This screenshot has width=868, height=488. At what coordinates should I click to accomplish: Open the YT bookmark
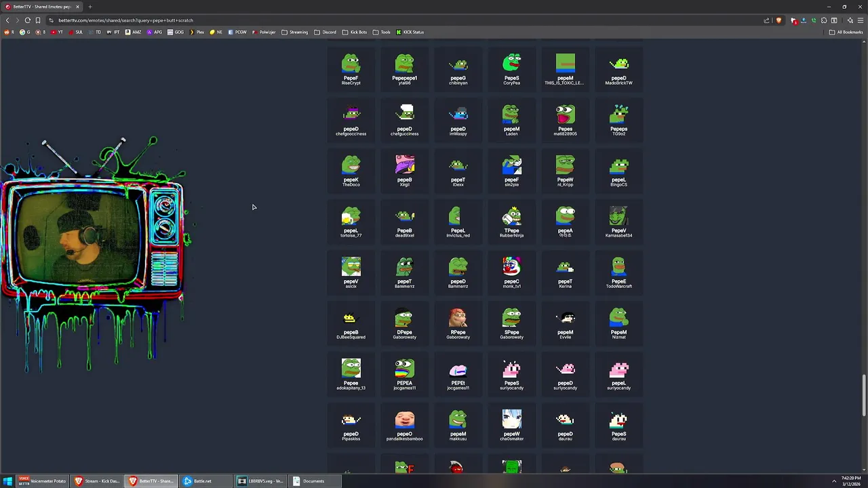57,32
